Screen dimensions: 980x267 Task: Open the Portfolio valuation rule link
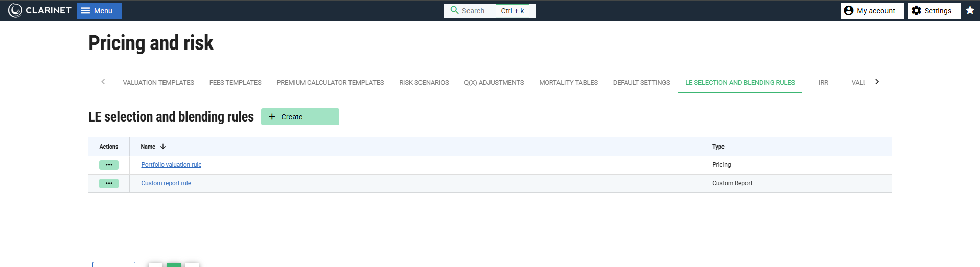click(x=171, y=165)
